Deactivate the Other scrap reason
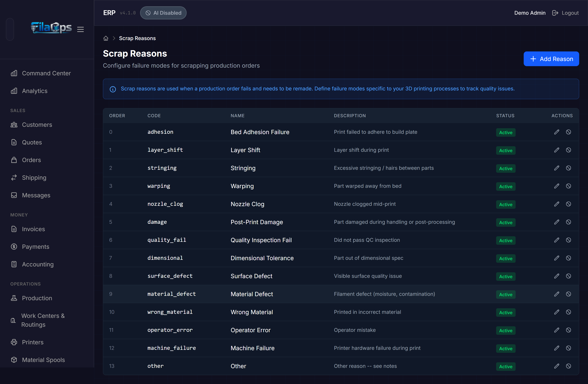Screen dimensions: 588x384 pyautogui.click(x=569, y=366)
